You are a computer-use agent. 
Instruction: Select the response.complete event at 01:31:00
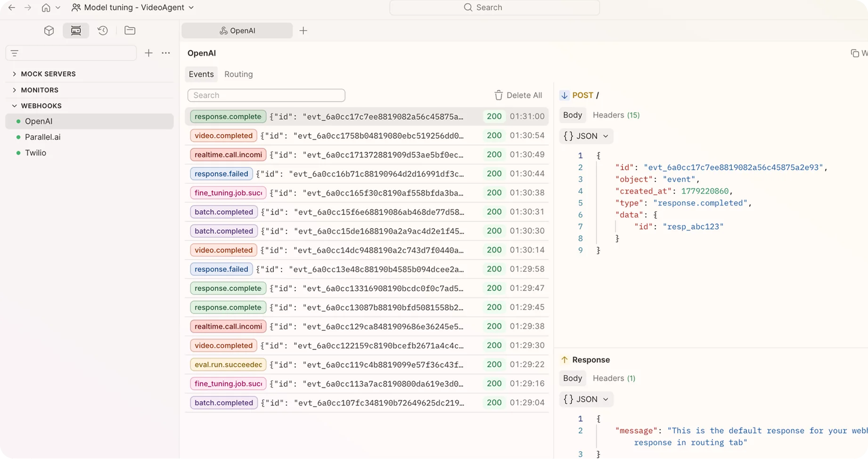pyautogui.click(x=367, y=116)
